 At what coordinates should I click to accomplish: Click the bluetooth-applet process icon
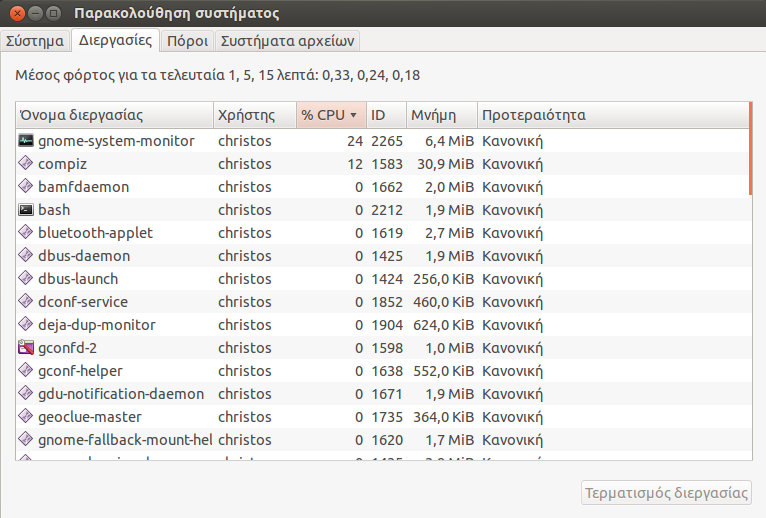[x=26, y=233]
